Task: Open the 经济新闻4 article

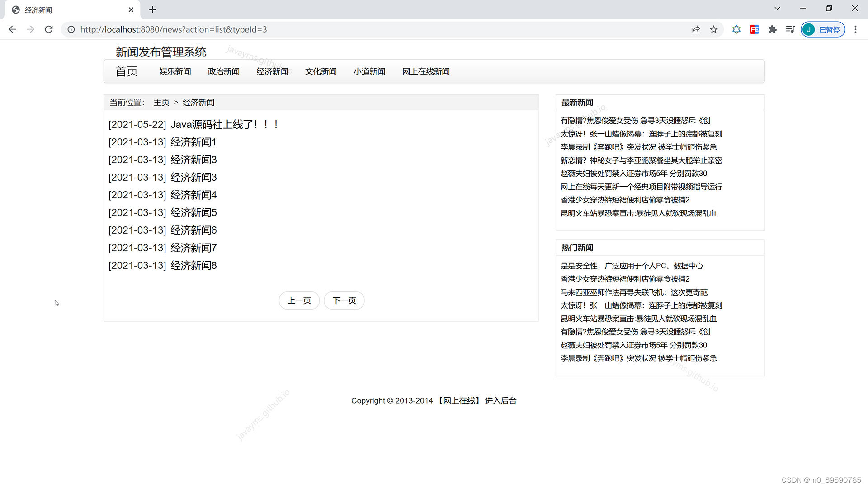Action: 193,195
